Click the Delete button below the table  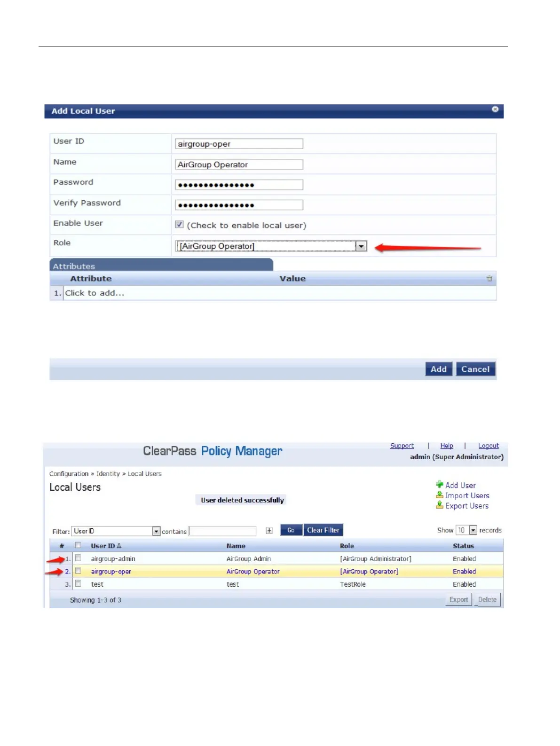pyautogui.click(x=487, y=600)
